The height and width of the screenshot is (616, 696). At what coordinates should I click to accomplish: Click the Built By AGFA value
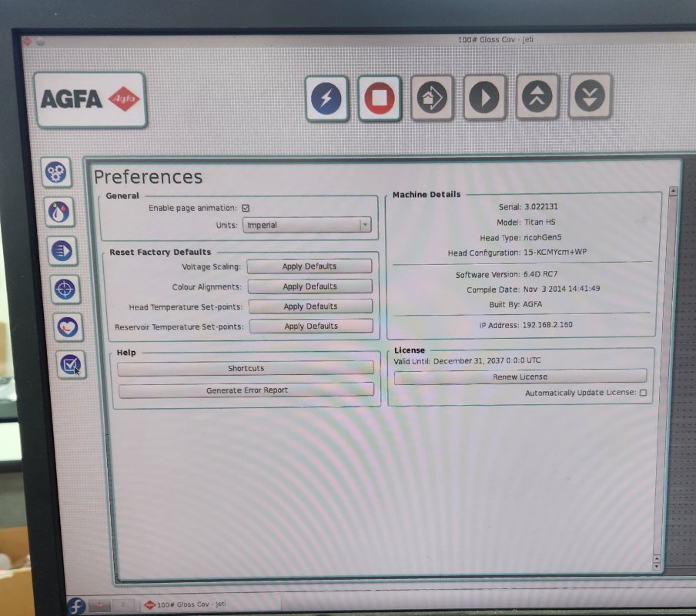[532, 304]
